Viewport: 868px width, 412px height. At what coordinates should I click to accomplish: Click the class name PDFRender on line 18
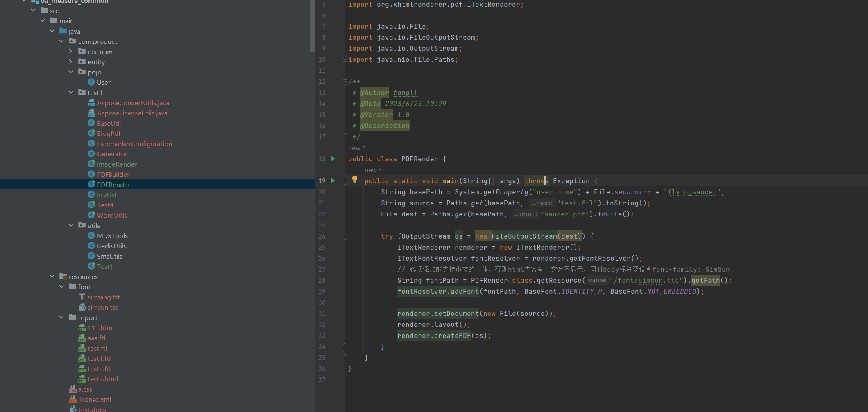pos(419,159)
